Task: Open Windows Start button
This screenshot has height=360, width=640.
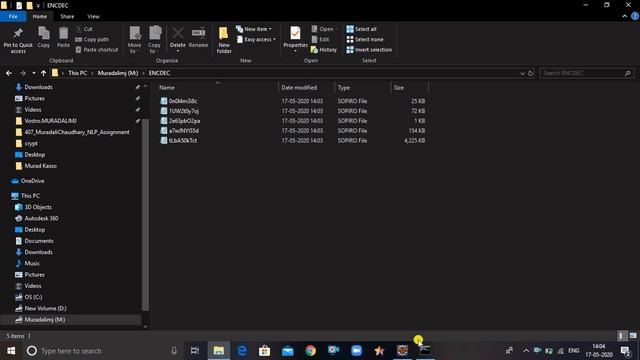Action: [11, 351]
